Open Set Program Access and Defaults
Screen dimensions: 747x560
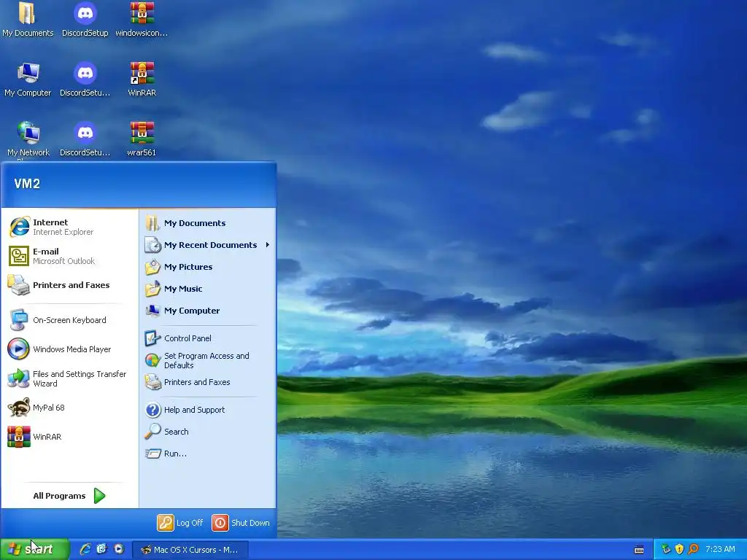[207, 360]
